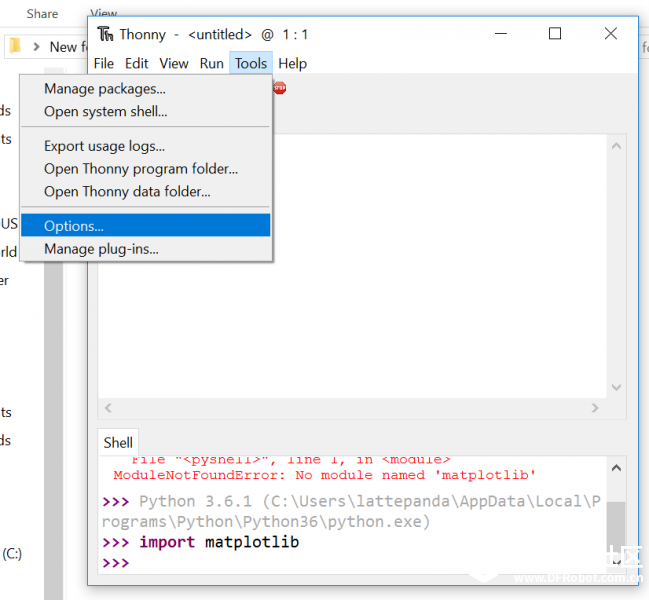Close the highlighted Tools menu
This screenshot has height=600, width=649.
pyautogui.click(x=251, y=63)
